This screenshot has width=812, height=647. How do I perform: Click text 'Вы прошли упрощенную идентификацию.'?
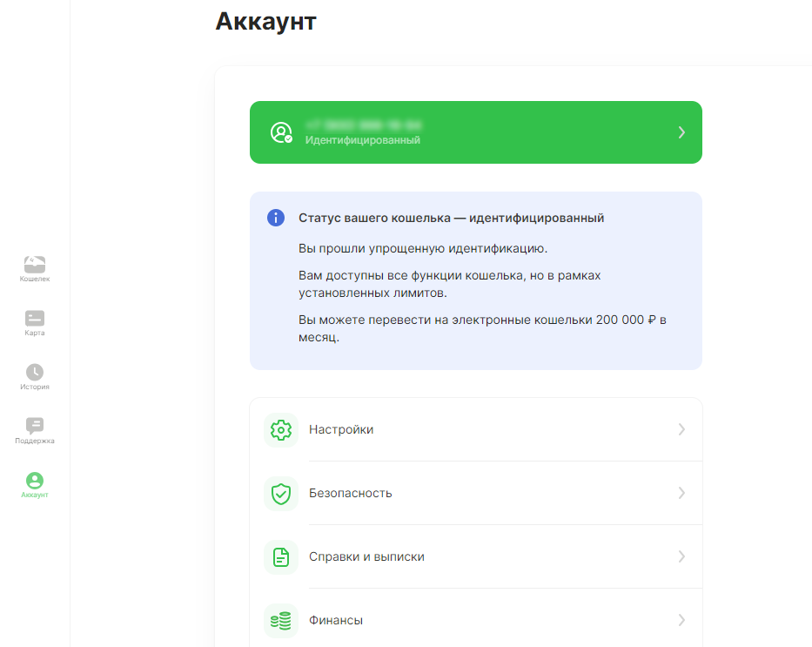click(423, 249)
